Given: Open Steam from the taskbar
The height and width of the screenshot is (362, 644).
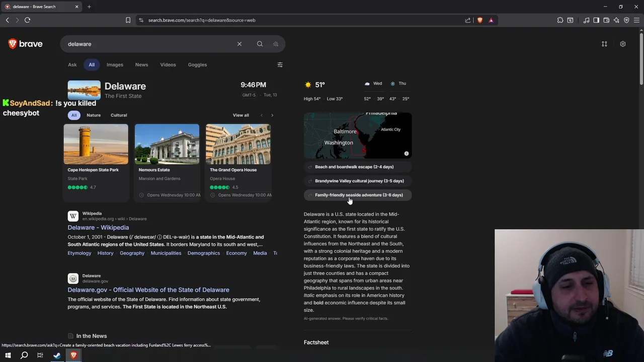Looking at the screenshot, I should 57,355.
